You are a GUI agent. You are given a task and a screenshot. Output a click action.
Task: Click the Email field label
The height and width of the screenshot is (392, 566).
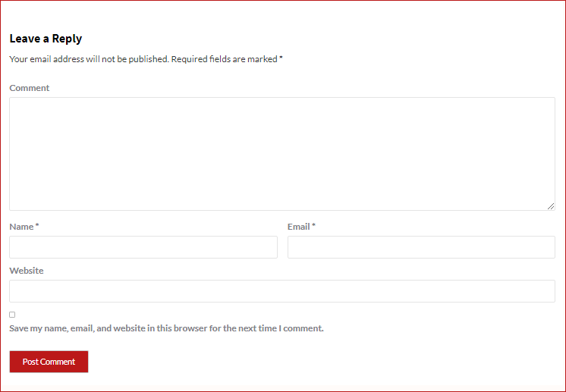[298, 227]
